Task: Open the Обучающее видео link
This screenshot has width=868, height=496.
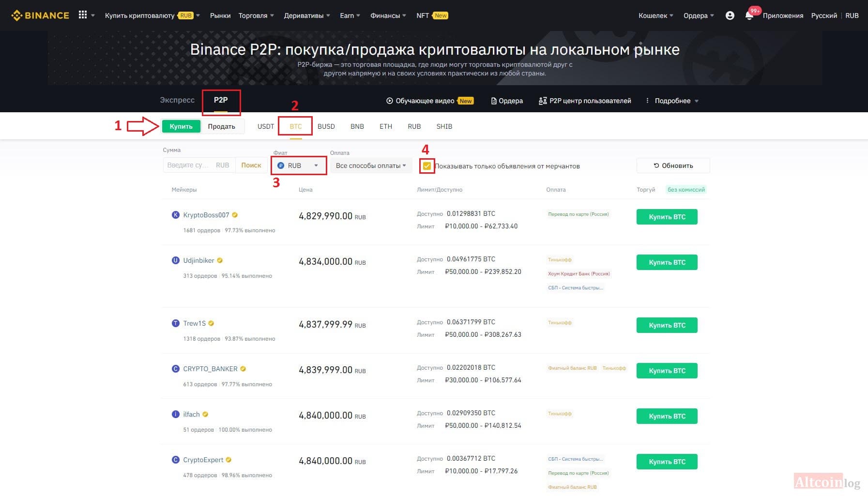Action: (430, 101)
